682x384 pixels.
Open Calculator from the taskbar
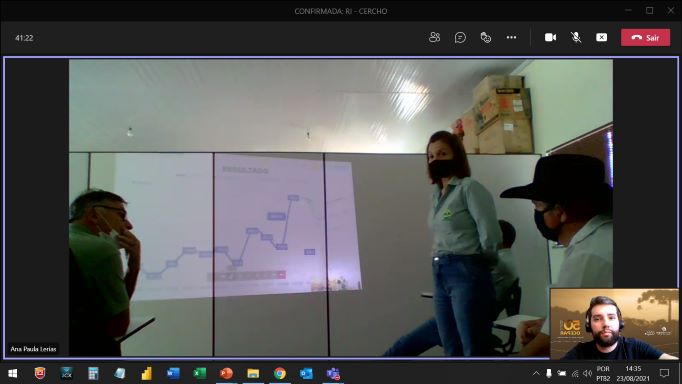tap(93, 373)
